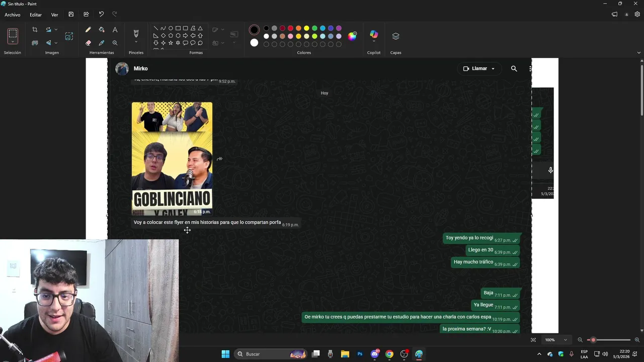Select the Text tool
This screenshot has height=362, width=644.
(x=115, y=30)
